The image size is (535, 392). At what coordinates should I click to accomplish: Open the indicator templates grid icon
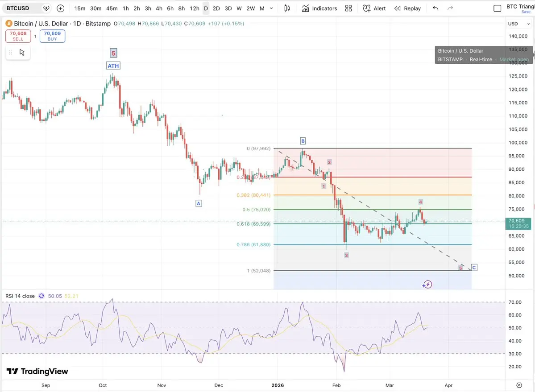pos(348,8)
